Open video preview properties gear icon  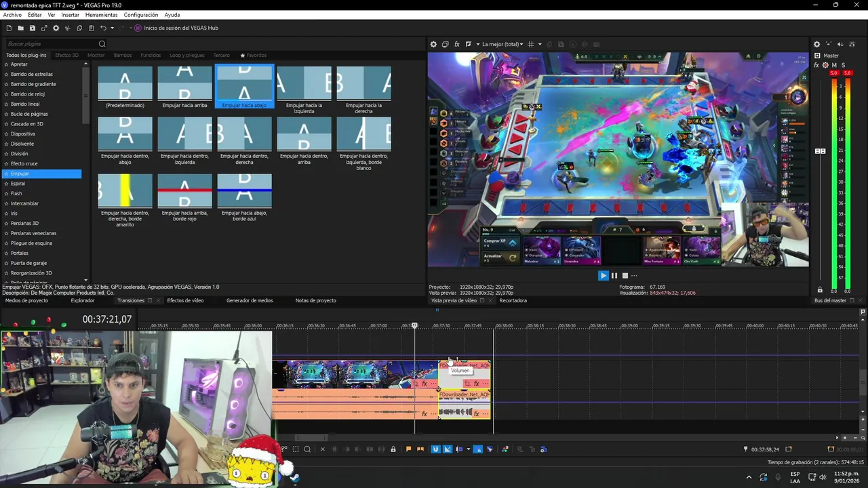click(x=433, y=44)
